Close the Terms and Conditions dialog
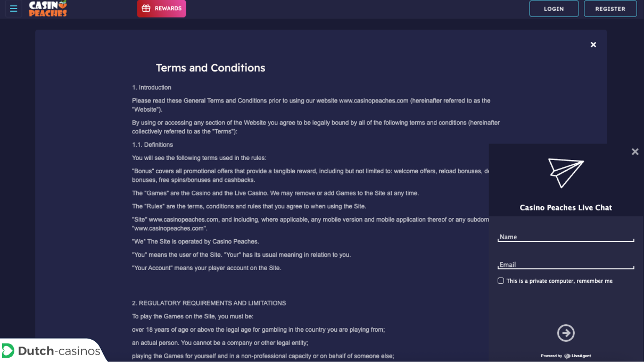644x362 pixels. [593, 45]
